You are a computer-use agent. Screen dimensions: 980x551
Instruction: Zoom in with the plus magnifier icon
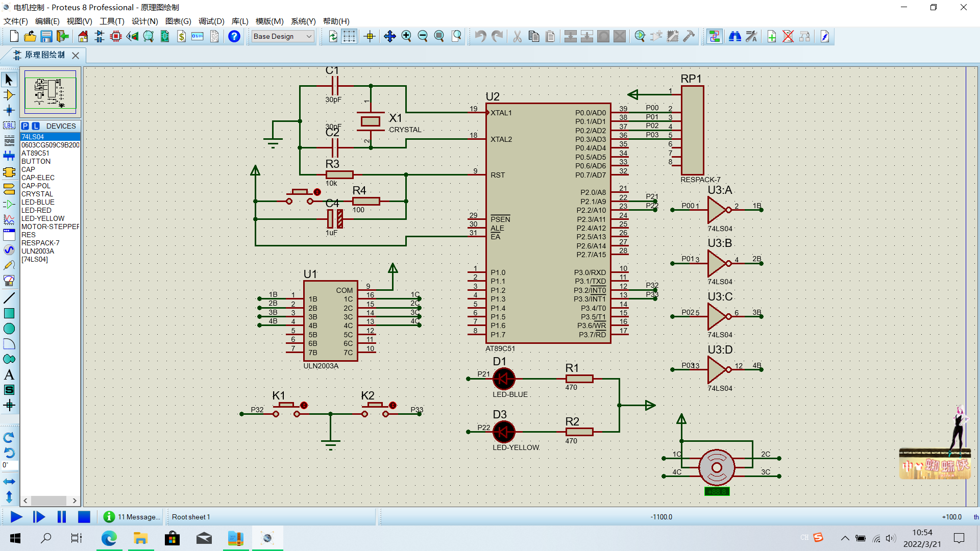point(406,36)
